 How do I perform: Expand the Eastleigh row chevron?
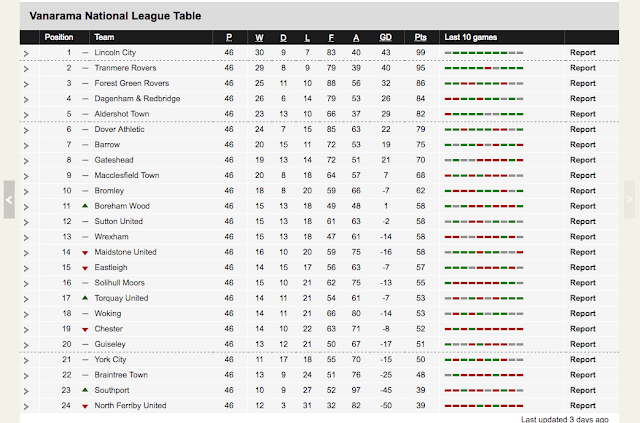point(26,268)
